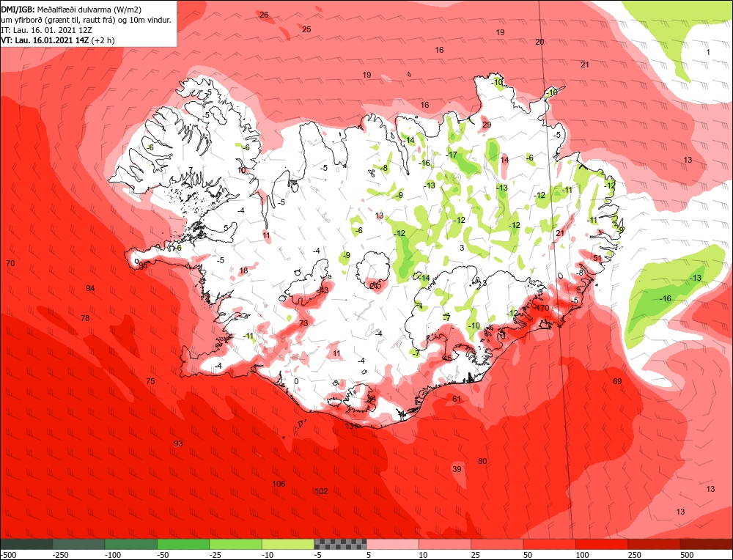The image size is (733, 560).
Task: Click the "78" value off the west coast
Action: [85, 318]
